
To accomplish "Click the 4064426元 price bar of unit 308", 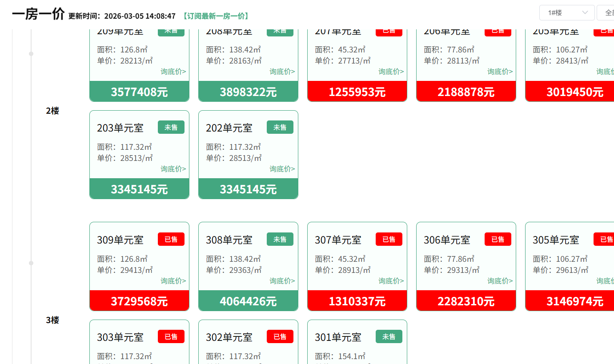I will click(x=248, y=301).
